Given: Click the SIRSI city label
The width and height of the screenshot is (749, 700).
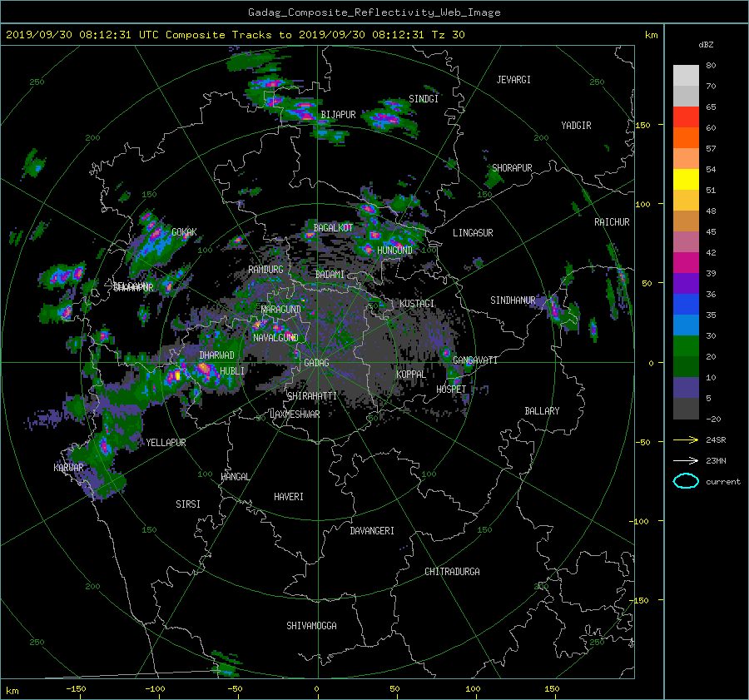Looking at the screenshot, I should 188,504.
